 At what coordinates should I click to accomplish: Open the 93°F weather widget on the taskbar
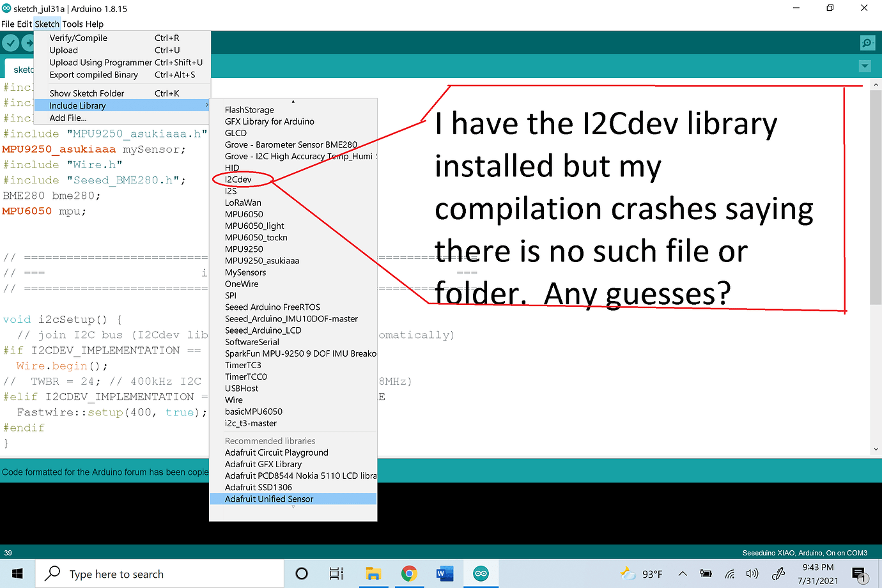[639, 573]
